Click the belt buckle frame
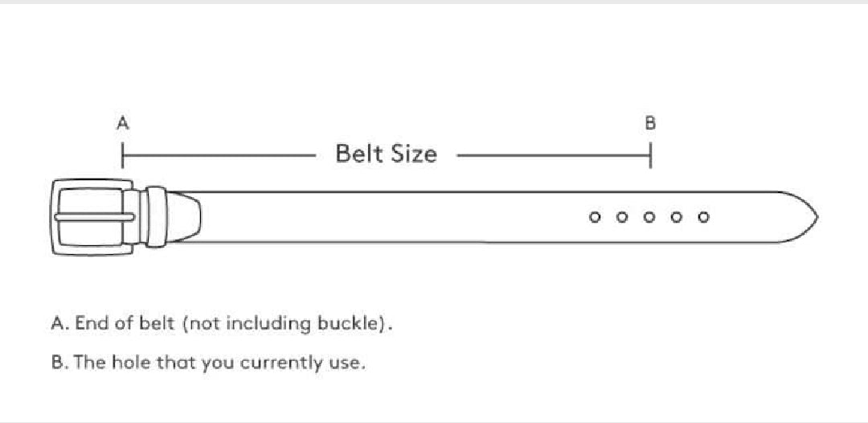The width and height of the screenshot is (868, 423). [59, 217]
